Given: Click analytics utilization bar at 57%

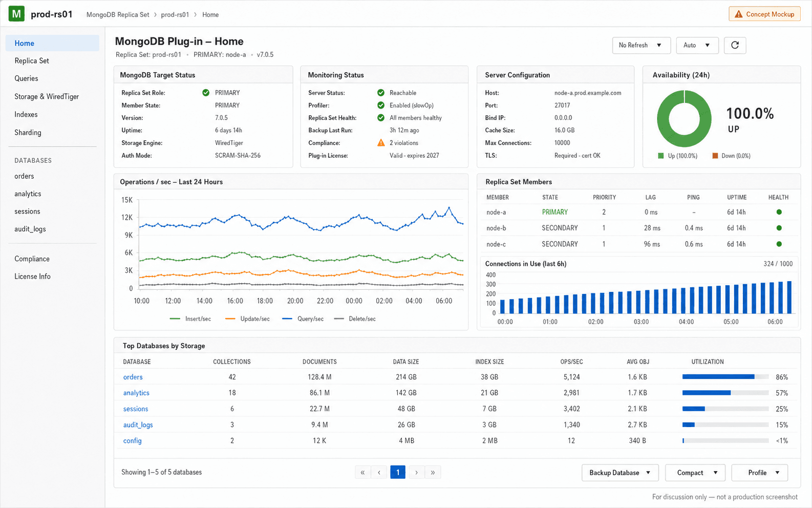Looking at the screenshot, I should [725, 393].
